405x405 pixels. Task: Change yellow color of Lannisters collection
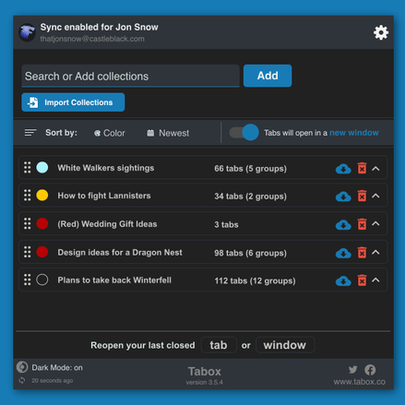42,195
